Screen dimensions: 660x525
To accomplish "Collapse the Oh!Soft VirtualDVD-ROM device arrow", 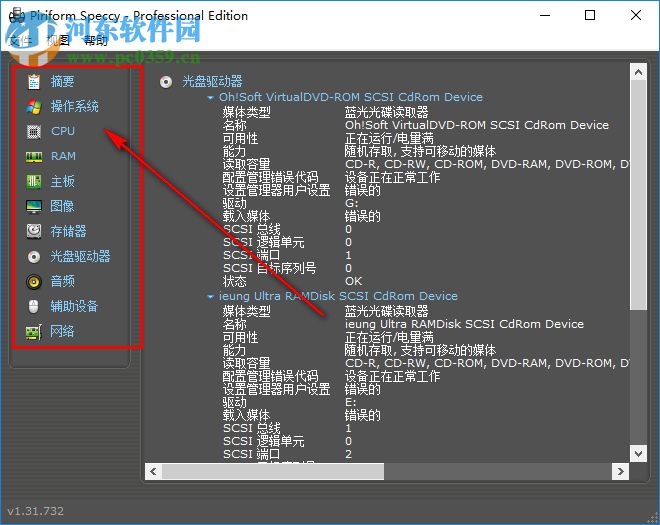I will pos(210,98).
